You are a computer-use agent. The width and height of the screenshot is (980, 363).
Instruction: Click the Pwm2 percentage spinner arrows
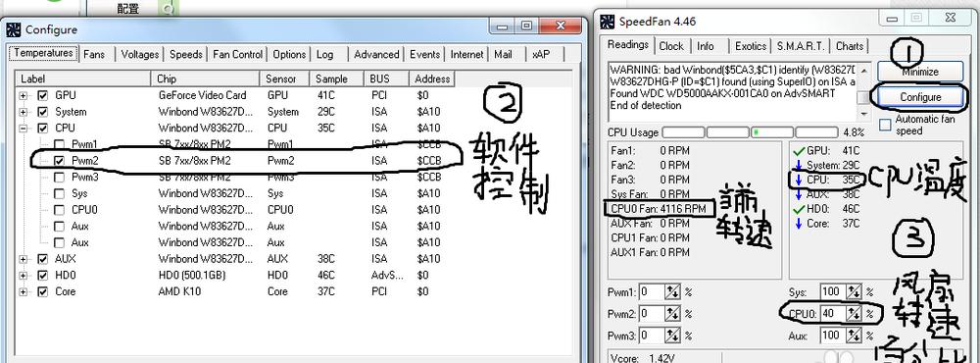coord(672,314)
